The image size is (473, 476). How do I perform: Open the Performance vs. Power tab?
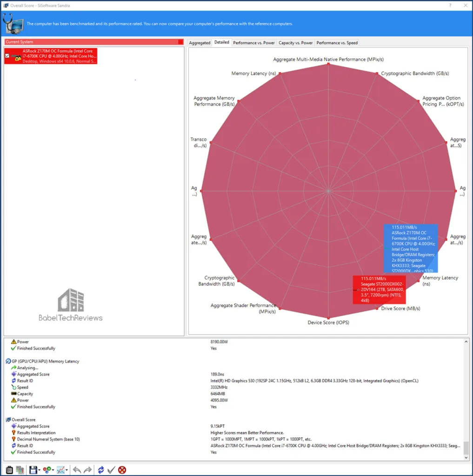pyautogui.click(x=253, y=43)
